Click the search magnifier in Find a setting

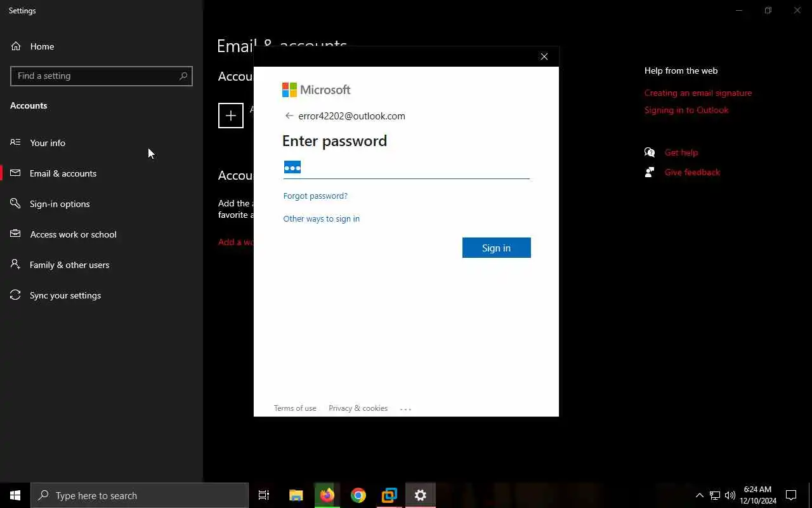[183, 76]
